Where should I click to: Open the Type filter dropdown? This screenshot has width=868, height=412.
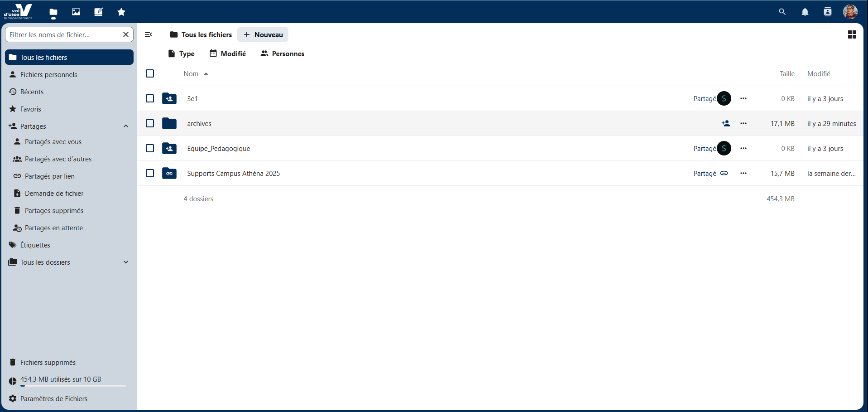pyautogui.click(x=181, y=53)
